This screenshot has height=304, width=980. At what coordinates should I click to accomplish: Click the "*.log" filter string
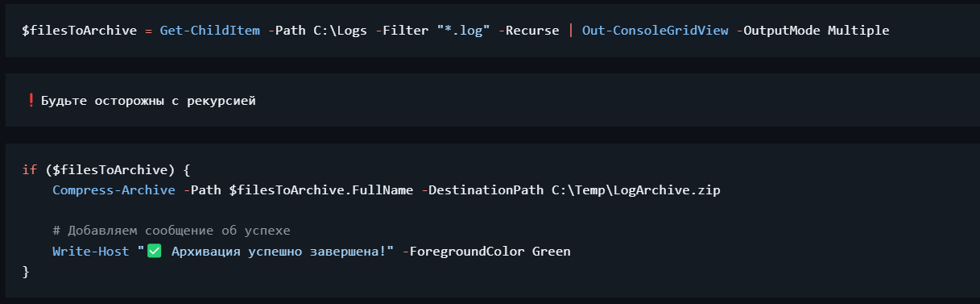point(463,31)
